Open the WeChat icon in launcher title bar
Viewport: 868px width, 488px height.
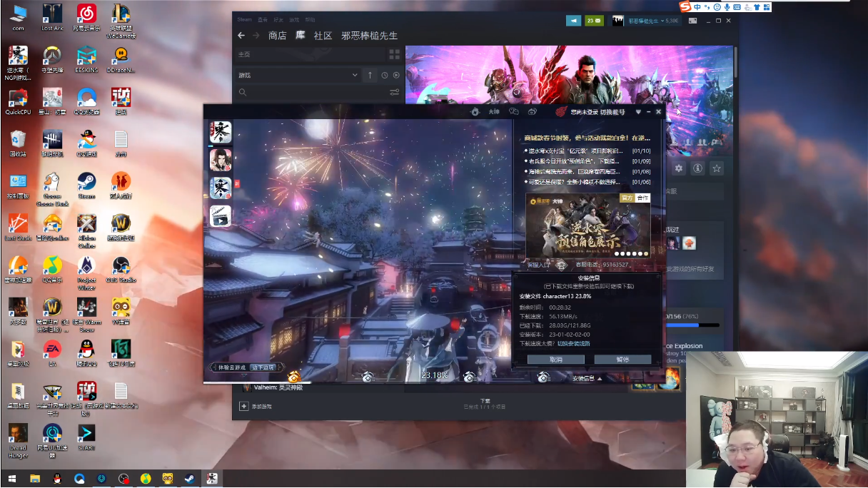[513, 112]
